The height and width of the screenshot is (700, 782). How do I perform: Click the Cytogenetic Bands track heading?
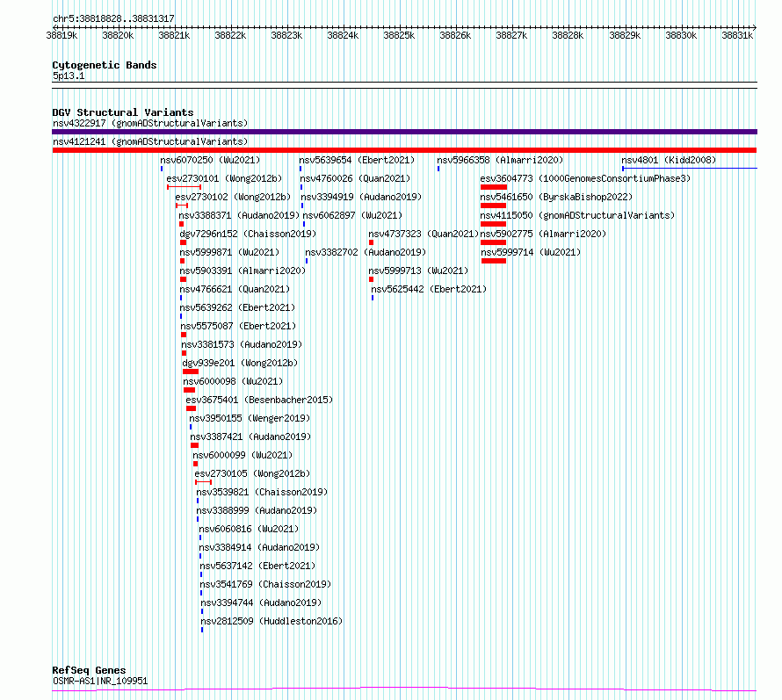pos(105,65)
